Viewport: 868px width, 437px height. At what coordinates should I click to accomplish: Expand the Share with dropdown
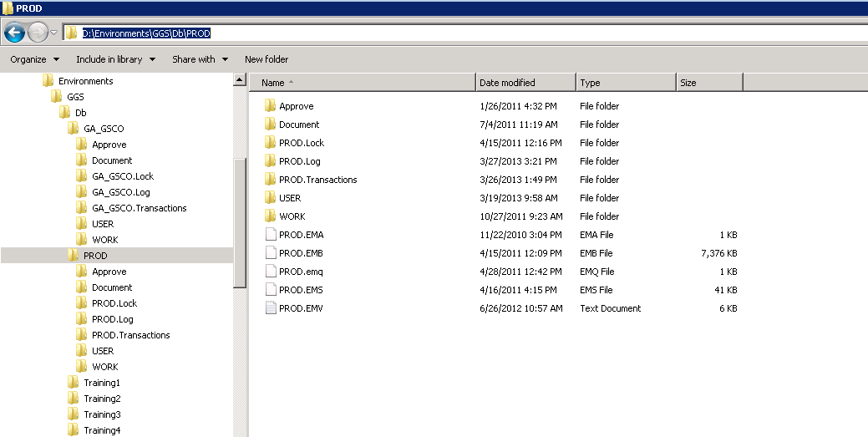(x=200, y=59)
